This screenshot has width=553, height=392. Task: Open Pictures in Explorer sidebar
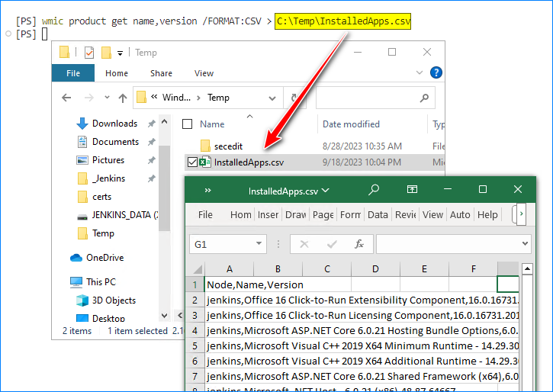[108, 160]
